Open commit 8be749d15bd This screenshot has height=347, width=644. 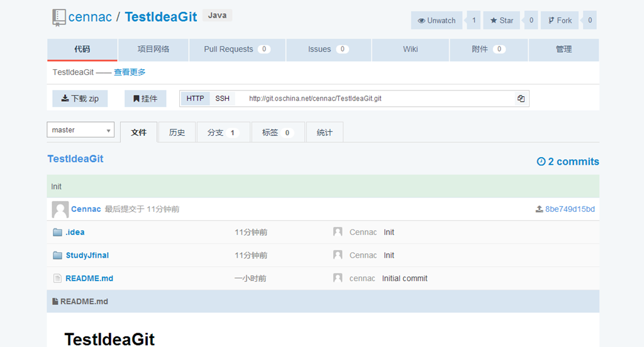click(x=570, y=209)
